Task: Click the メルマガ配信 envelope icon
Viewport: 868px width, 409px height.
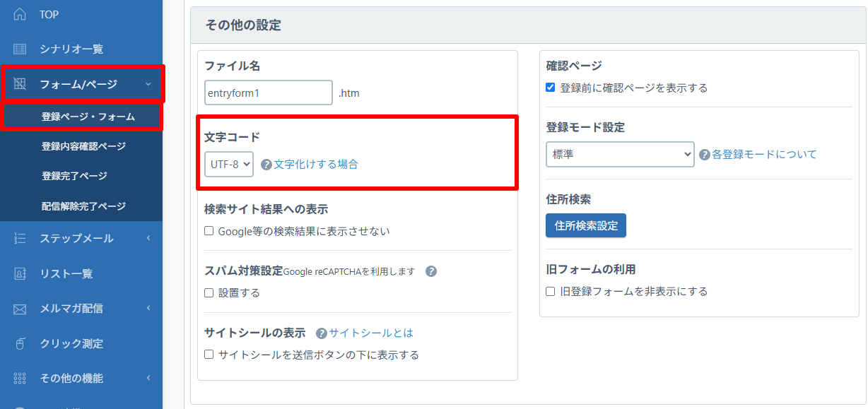Action: [20, 309]
